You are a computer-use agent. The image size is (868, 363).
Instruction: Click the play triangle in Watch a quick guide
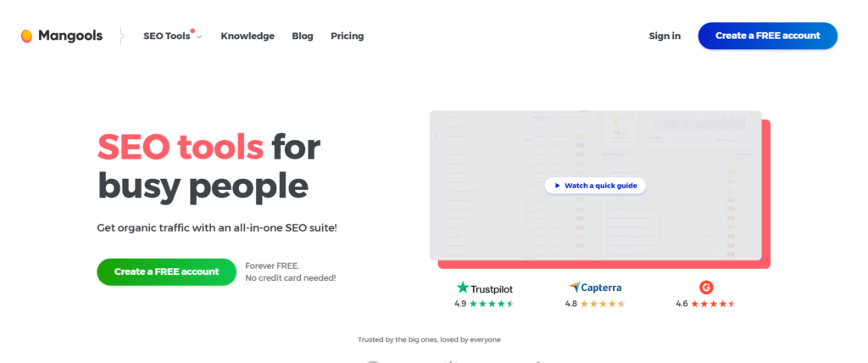point(558,186)
